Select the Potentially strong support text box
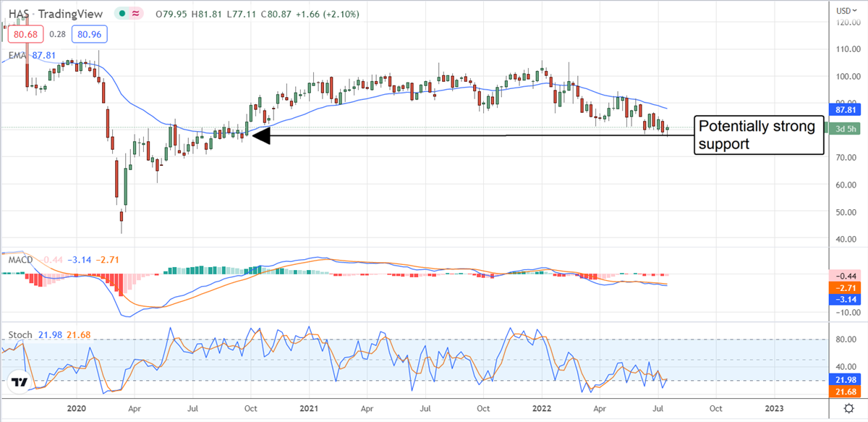The height and width of the screenshot is (422, 868). (759, 135)
